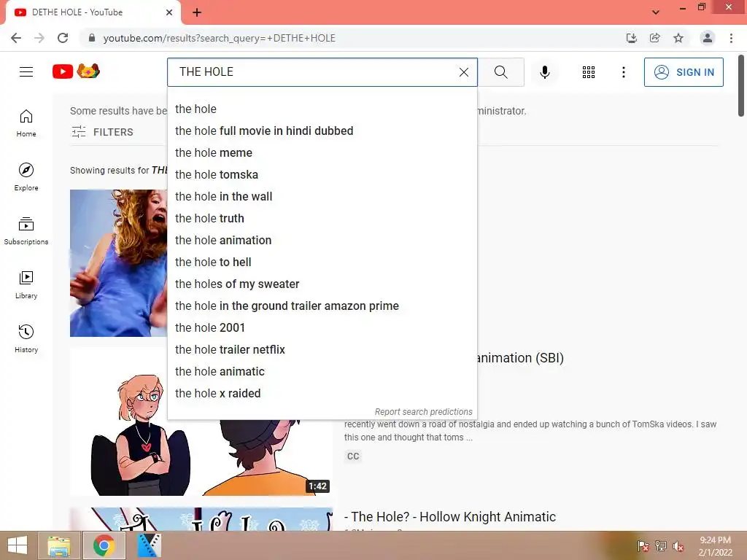Image resolution: width=747 pixels, height=560 pixels.
Task: Click Report search predictions link
Action: [x=424, y=412]
